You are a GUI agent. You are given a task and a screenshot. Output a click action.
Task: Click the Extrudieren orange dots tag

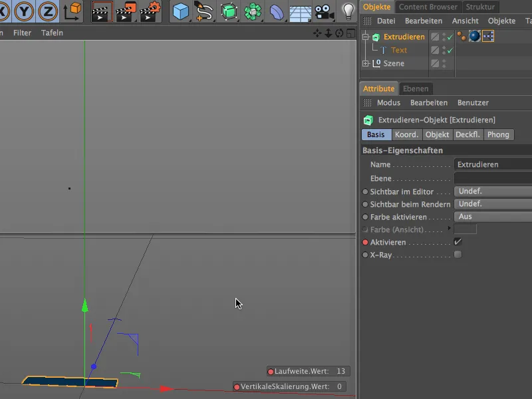(462, 36)
